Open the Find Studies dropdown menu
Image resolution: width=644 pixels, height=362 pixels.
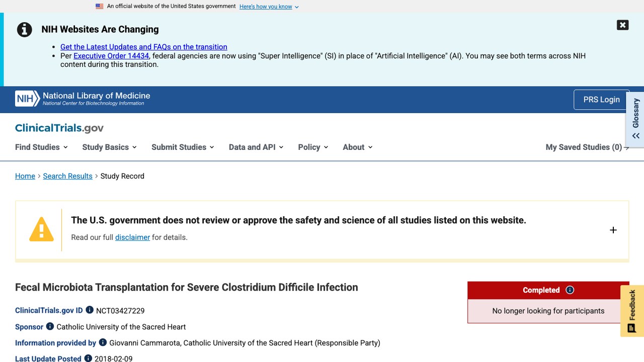[41, 147]
